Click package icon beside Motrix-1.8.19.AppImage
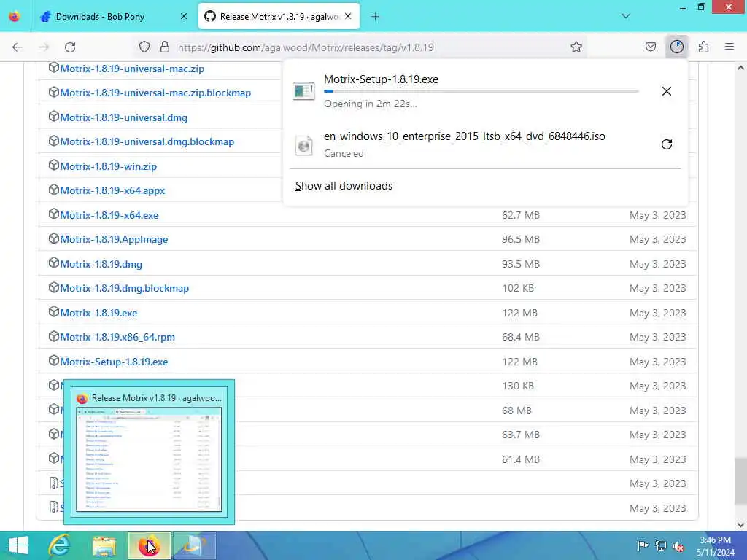Viewport: 747px width, 560px height. click(x=54, y=238)
